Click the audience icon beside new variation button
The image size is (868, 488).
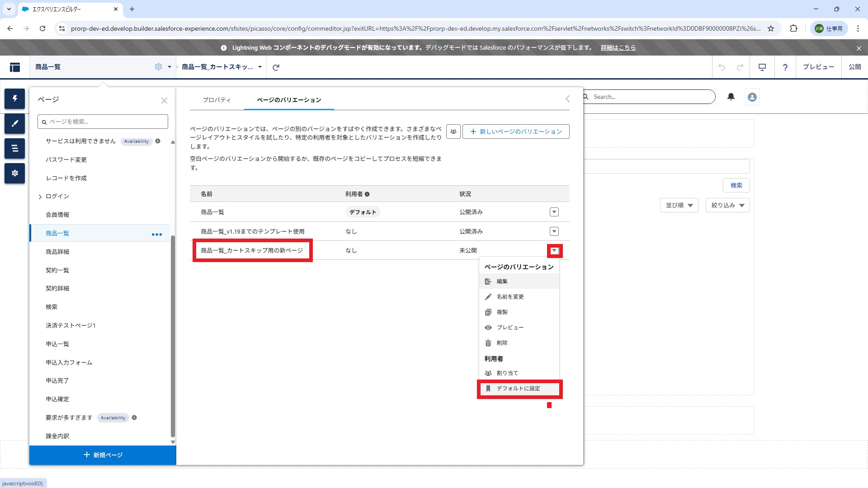click(x=453, y=131)
